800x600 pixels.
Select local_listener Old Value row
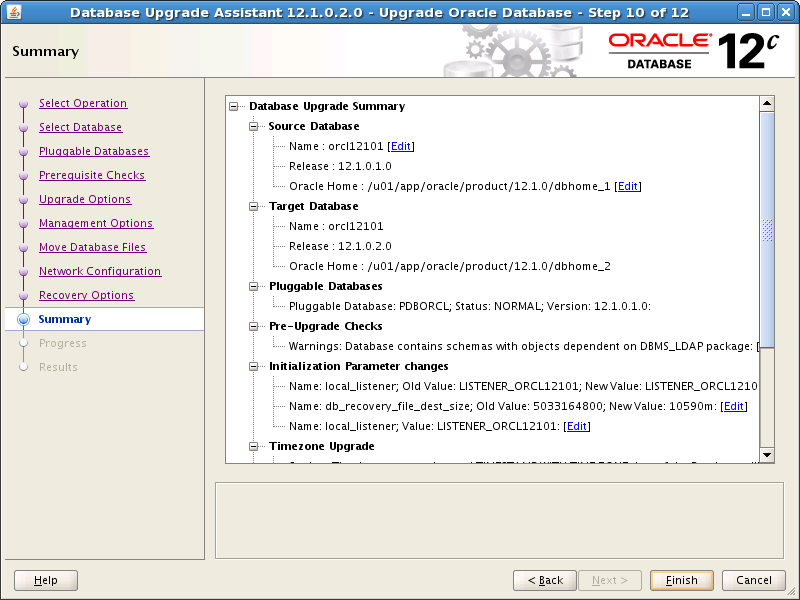pyautogui.click(x=523, y=386)
